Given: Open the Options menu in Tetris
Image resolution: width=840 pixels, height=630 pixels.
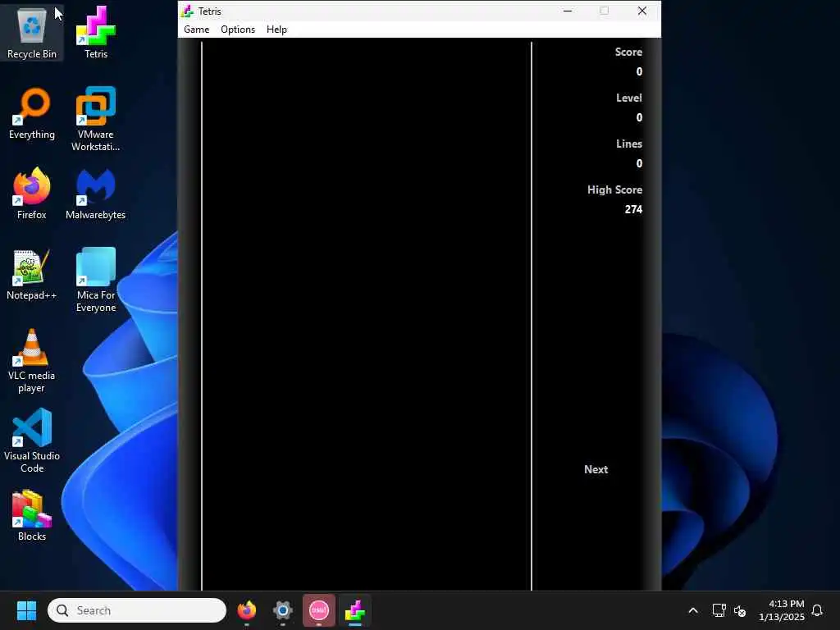Looking at the screenshot, I should point(238,30).
